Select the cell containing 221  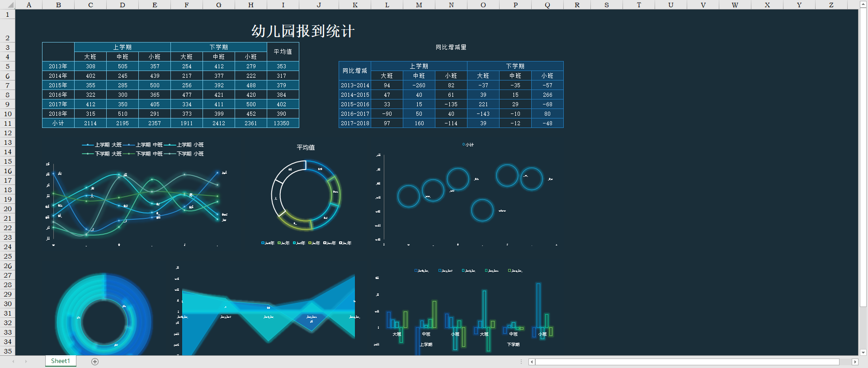pyautogui.click(x=483, y=104)
